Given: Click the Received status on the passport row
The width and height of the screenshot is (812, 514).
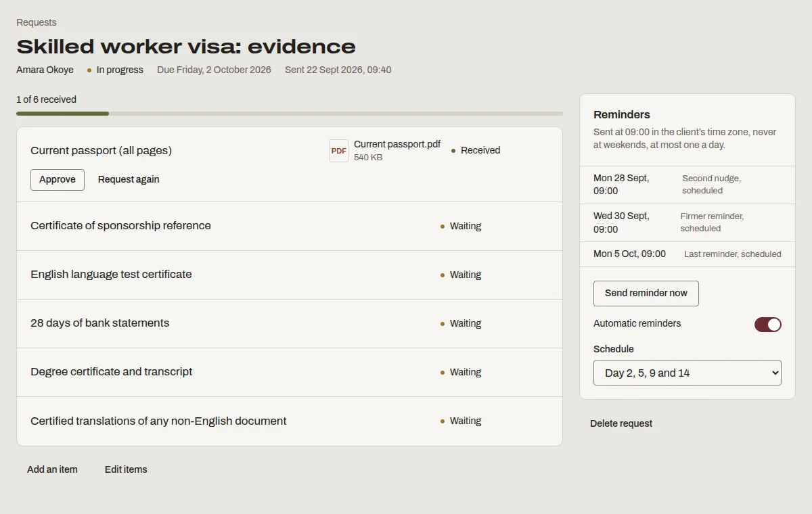Looking at the screenshot, I should click(476, 150).
